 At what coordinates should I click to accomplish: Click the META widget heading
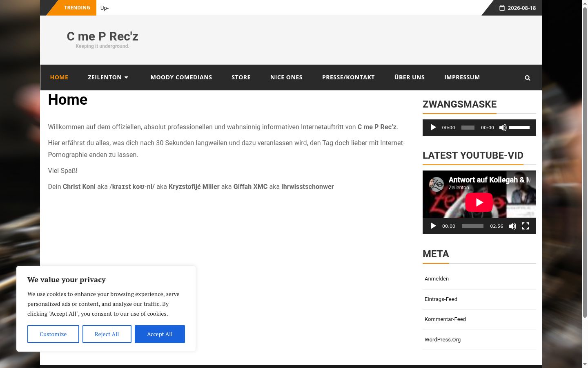(436, 254)
